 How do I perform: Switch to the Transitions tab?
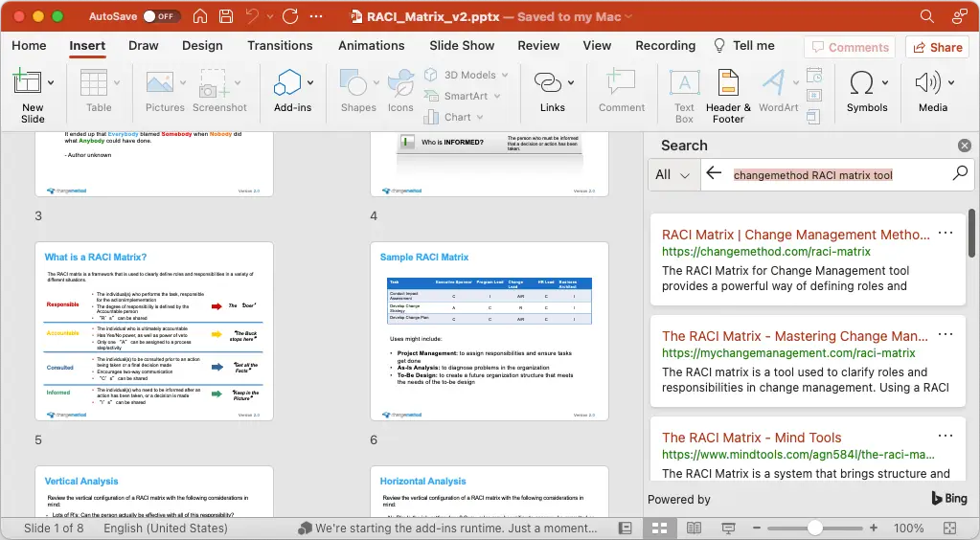click(280, 46)
